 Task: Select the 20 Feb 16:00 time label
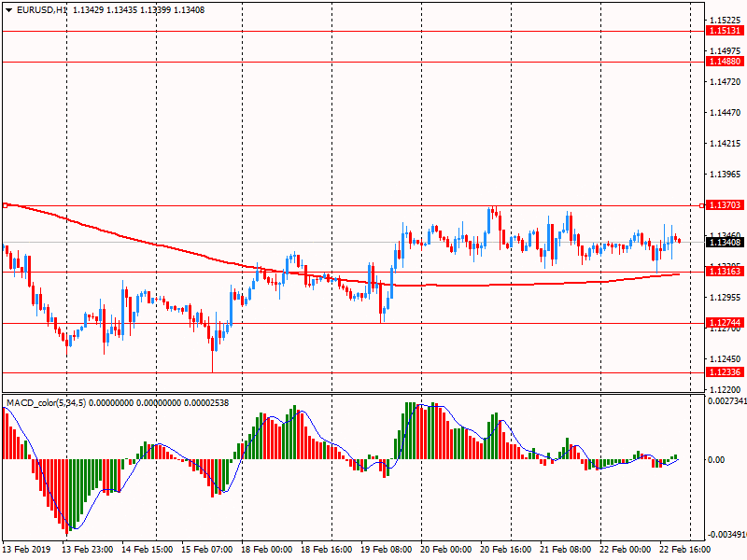(507, 551)
